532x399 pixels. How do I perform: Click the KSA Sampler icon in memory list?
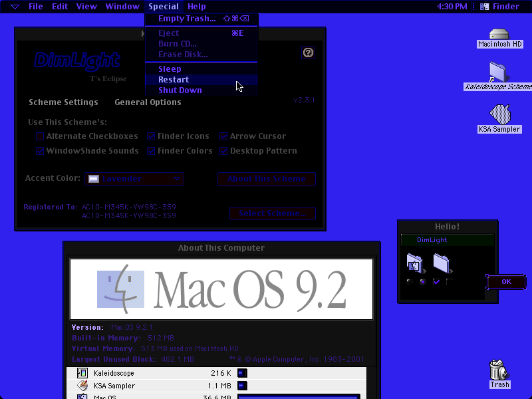tap(82, 386)
